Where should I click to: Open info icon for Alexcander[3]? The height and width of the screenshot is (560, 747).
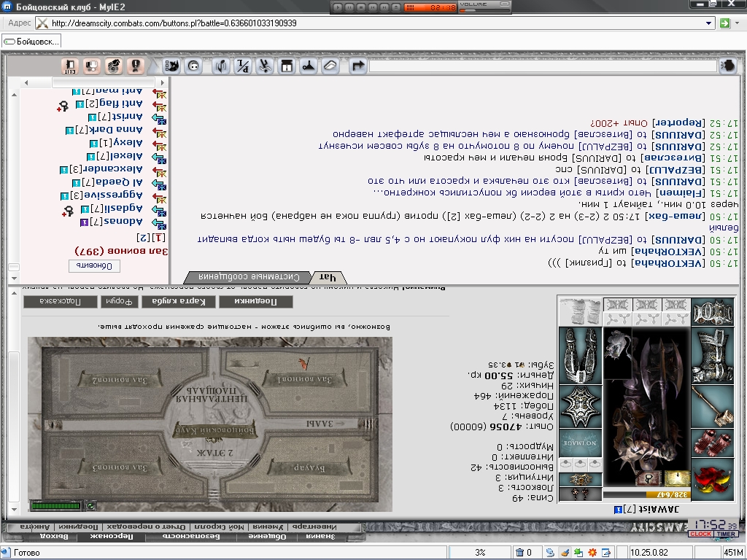[x=64, y=169]
